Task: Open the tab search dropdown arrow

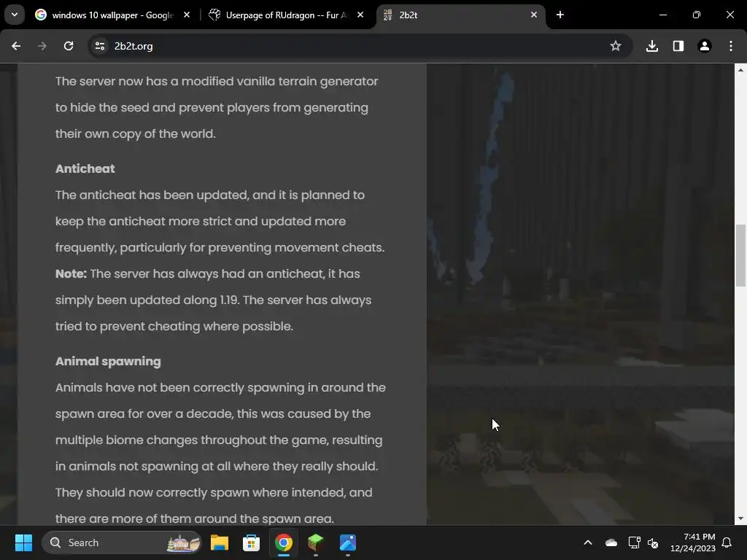Action: [x=15, y=15]
